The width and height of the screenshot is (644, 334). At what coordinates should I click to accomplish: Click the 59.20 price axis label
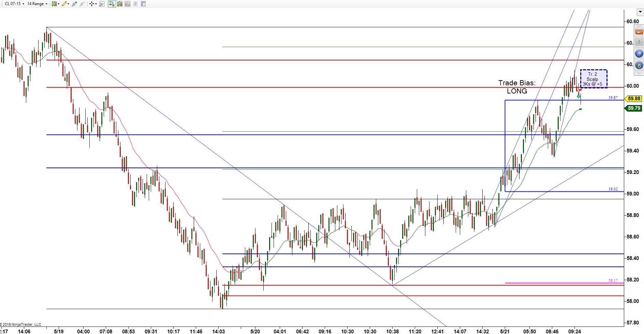(633, 172)
